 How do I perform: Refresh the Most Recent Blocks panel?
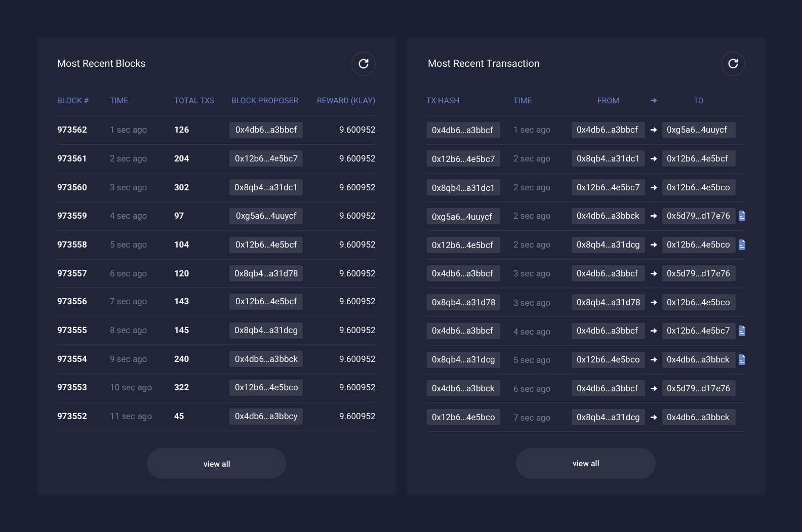pos(363,64)
